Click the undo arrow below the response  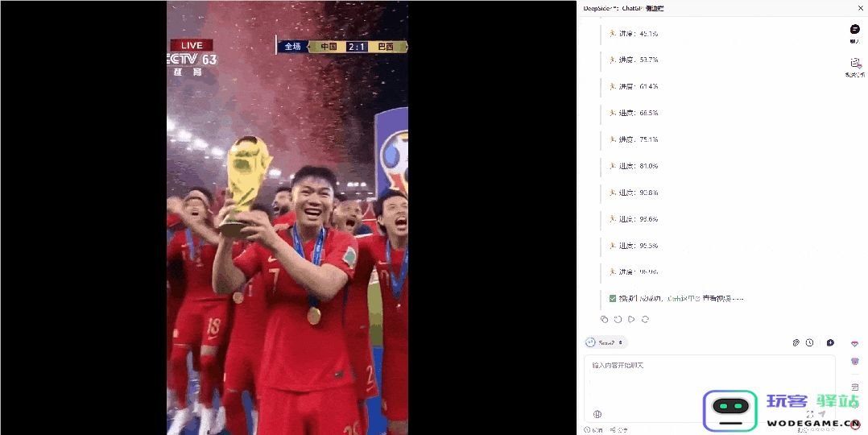[618, 319]
